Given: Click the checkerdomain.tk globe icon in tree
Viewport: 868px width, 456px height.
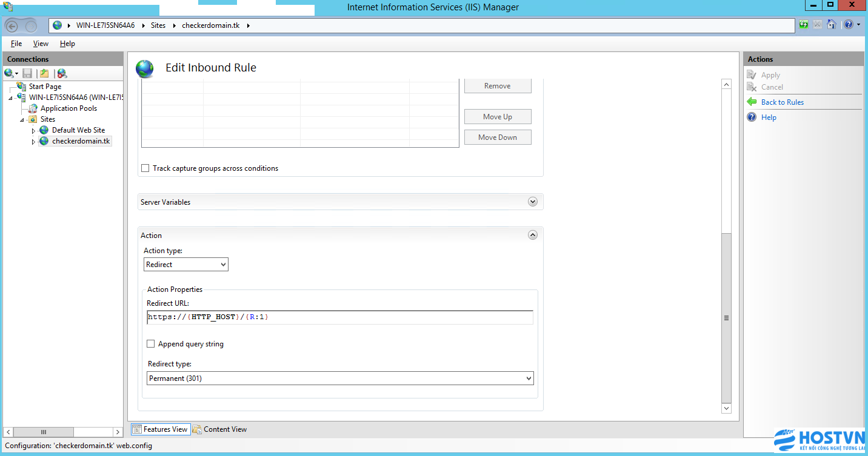Looking at the screenshot, I should pos(44,141).
